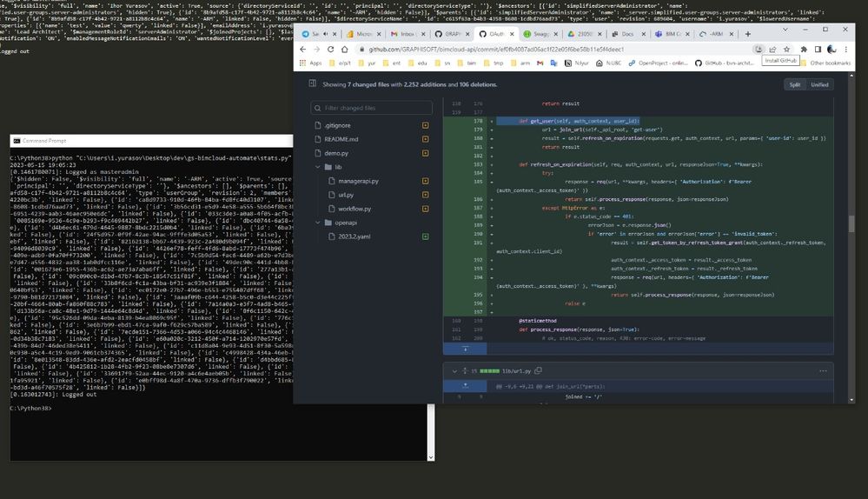Open the browser Extensions puzzle icon
Screen dimensions: 868x499
tap(803, 50)
